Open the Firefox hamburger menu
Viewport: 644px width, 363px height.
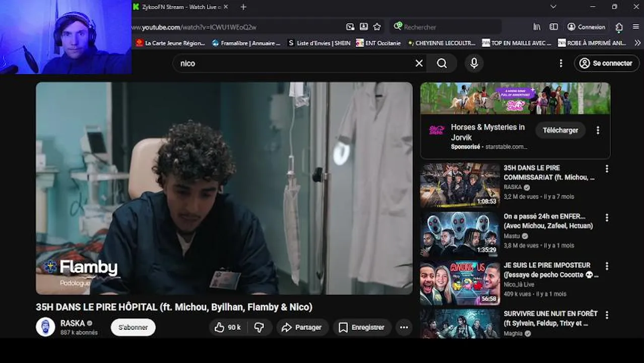point(636,27)
